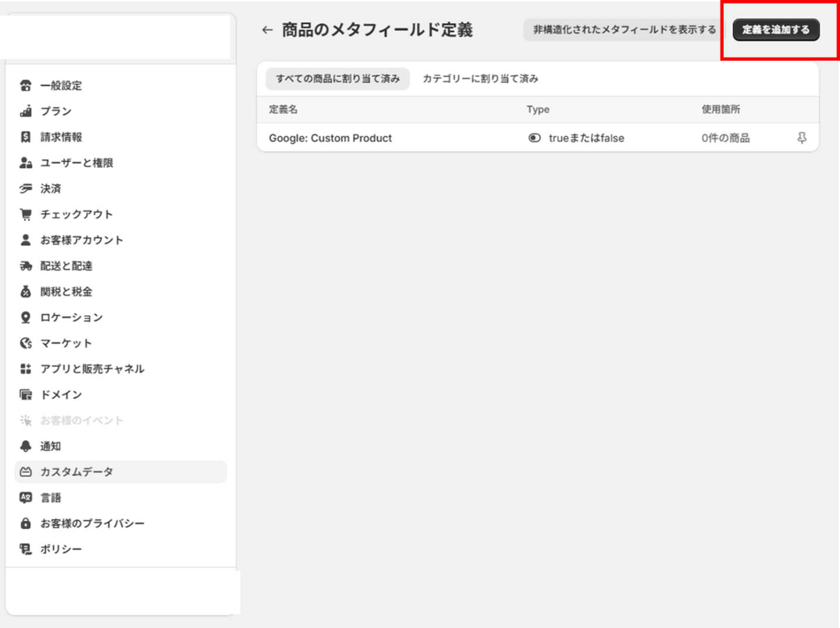This screenshot has width=840, height=628.
Task: Click the 定義名 column header
Action: pos(283,110)
